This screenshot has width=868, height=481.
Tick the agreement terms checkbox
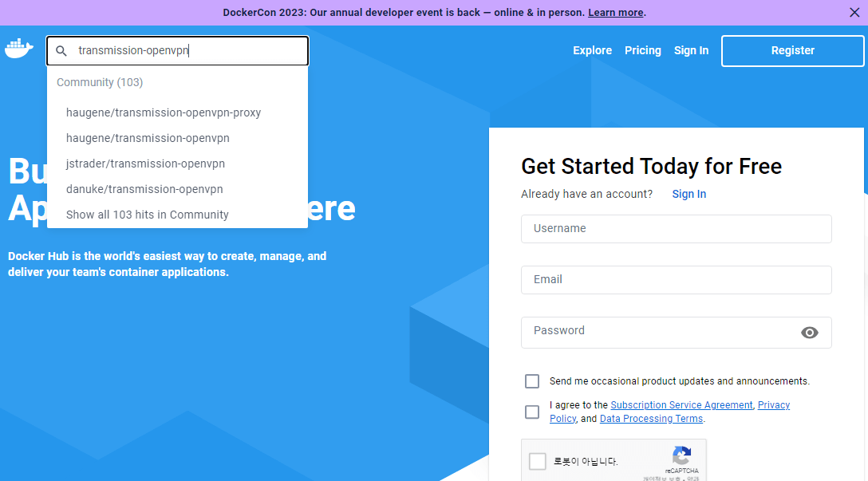pyautogui.click(x=532, y=412)
